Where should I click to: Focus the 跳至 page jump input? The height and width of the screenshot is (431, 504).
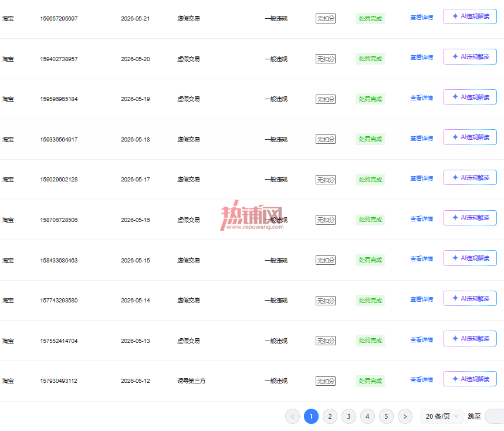point(495,416)
